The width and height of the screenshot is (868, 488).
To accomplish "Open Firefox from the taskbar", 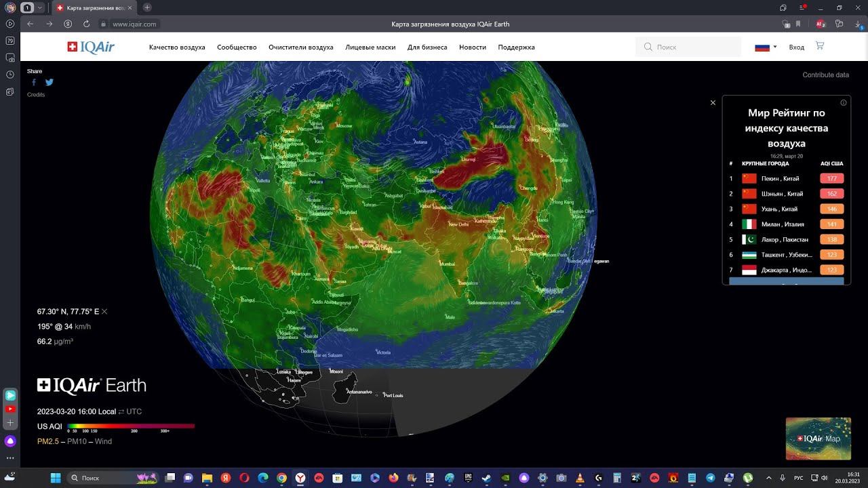I will [x=393, y=478].
